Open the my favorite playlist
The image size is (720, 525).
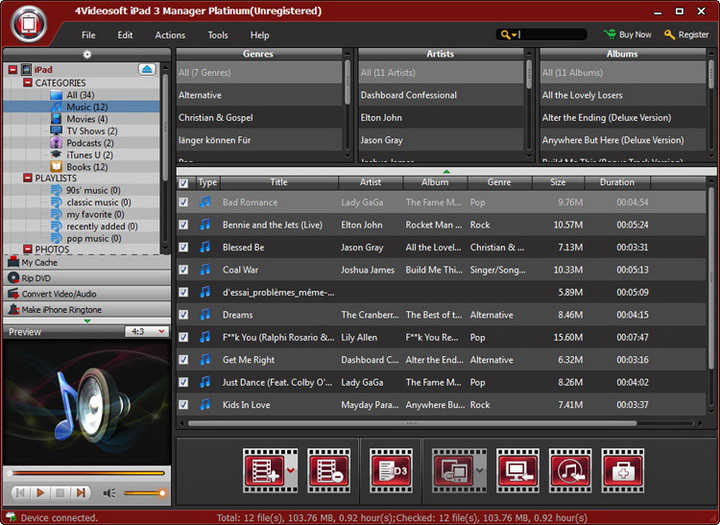pos(95,214)
